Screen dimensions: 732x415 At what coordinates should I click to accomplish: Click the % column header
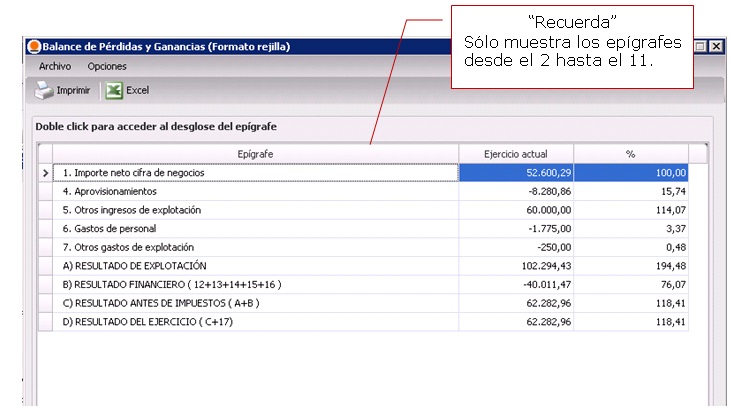pyautogui.click(x=630, y=154)
